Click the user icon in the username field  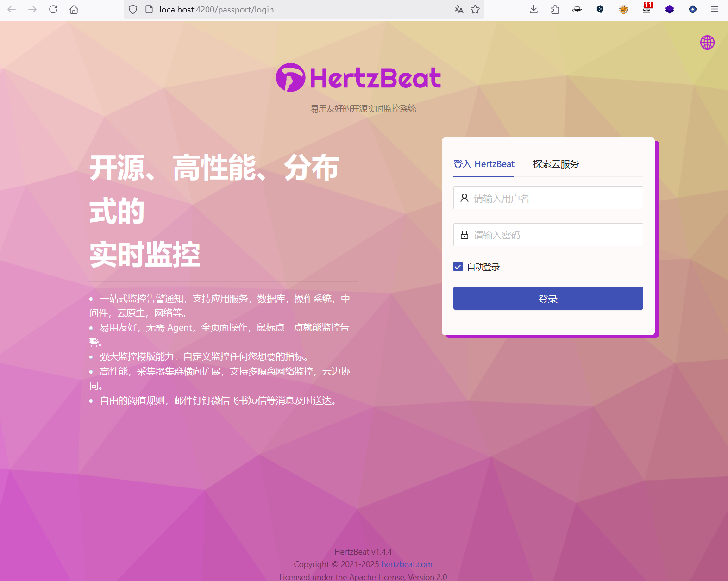click(464, 198)
